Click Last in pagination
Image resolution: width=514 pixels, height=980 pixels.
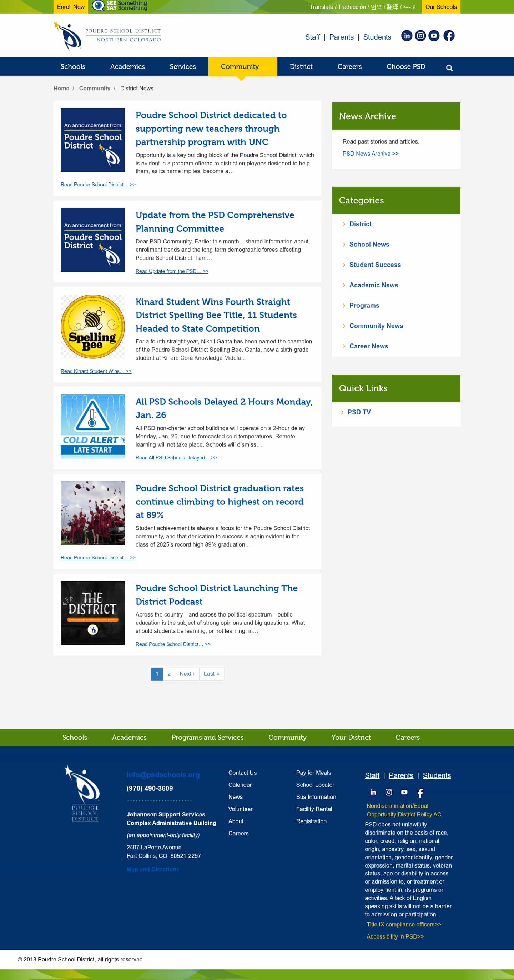[211, 674]
